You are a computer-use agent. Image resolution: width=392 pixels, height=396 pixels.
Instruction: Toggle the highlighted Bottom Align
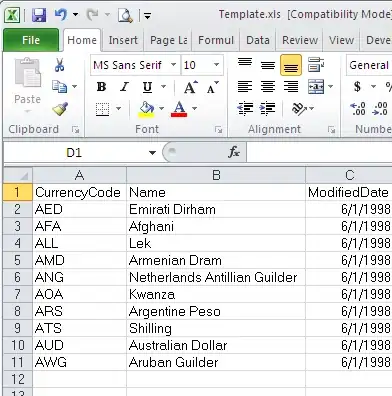click(x=291, y=65)
